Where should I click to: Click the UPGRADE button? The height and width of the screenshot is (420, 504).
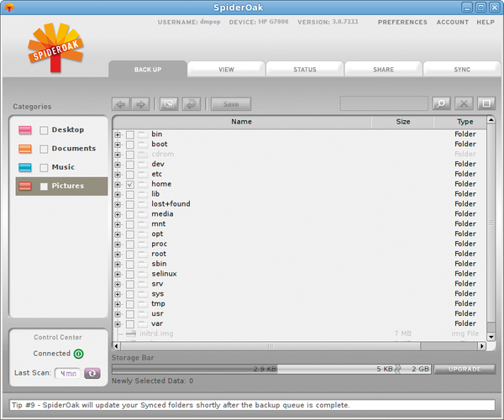tap(465, 370)
